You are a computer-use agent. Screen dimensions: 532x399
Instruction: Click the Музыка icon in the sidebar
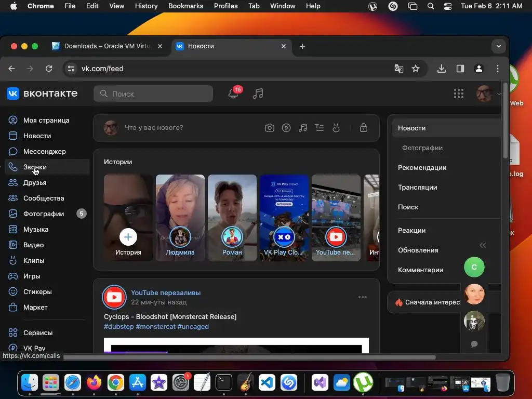13,229
